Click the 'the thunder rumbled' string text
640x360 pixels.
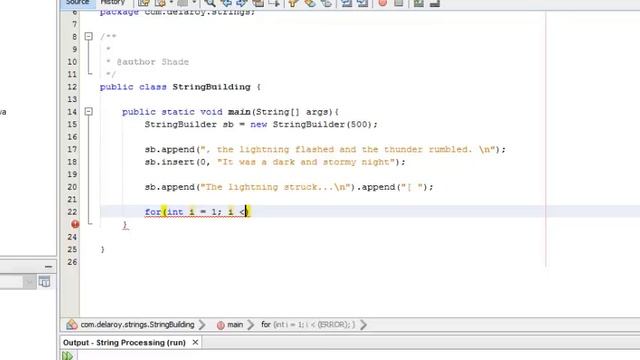[x=416, y=149]
